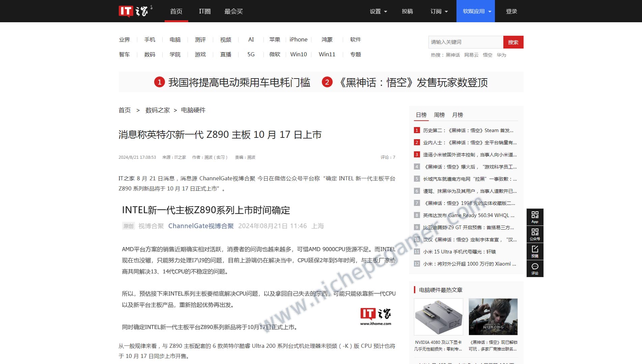642x364 pixels.
Task: Click the IT之家 logo in header
Action: [x=135, y=11]
